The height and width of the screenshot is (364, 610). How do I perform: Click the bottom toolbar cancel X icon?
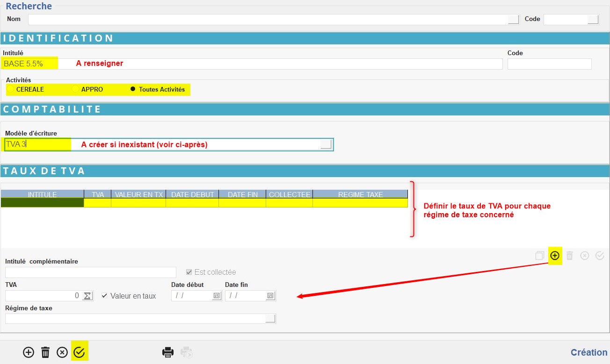[62, 352]
